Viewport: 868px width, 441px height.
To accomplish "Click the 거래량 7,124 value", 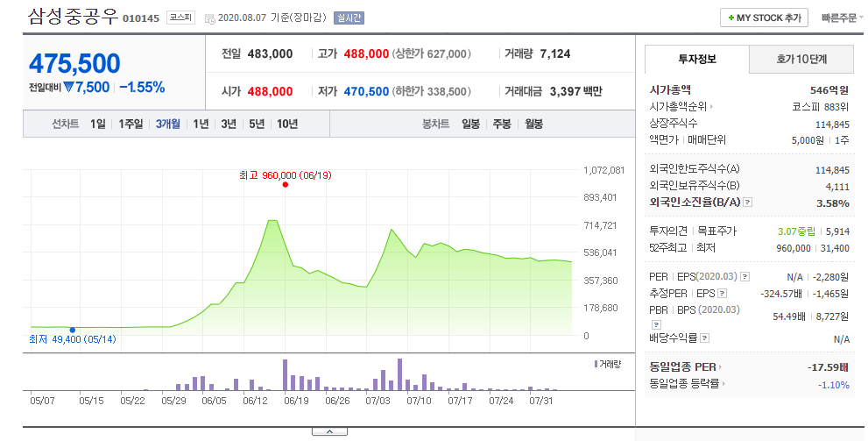I will click(x=555, y=53).
